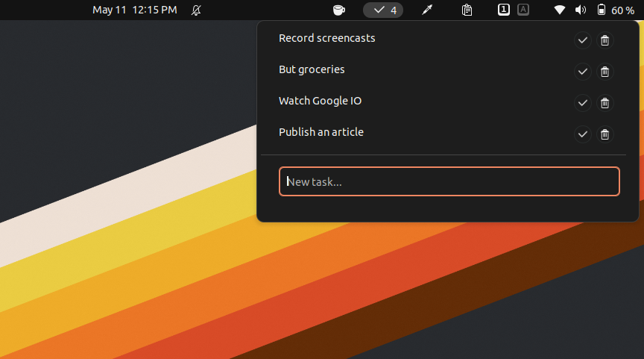Image resolution: width=644 pixels, height=359 pixels.
Task: Open the keyboard input source A indicator
Action: coord(523,10)
